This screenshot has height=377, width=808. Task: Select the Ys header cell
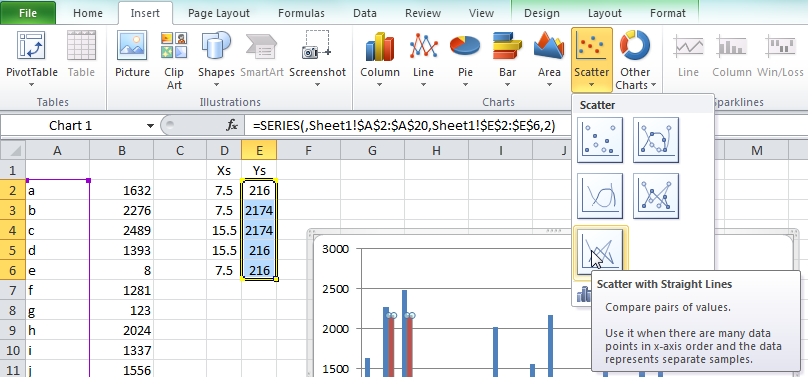tap(259, 170)
